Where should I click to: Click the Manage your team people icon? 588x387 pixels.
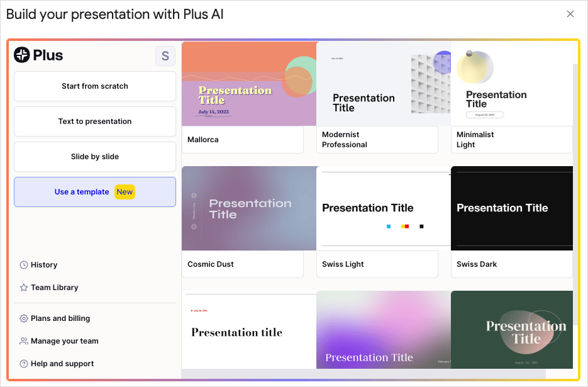coord(24,341)
